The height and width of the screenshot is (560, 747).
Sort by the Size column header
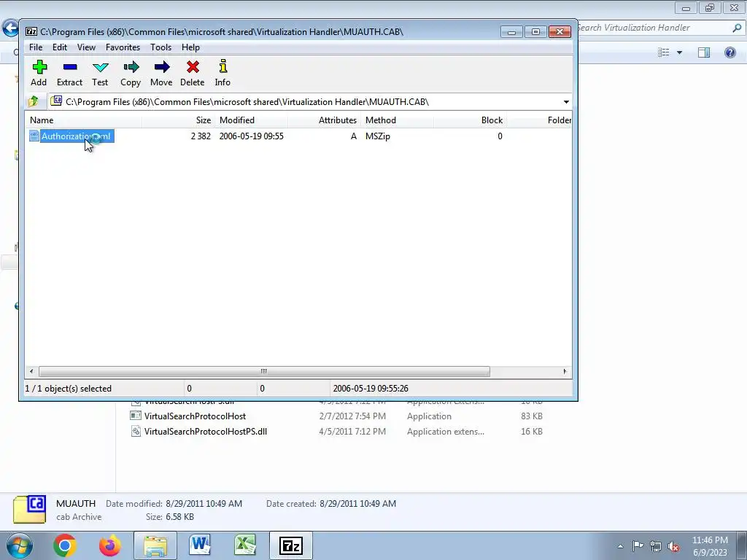click(x=178, y=120)
